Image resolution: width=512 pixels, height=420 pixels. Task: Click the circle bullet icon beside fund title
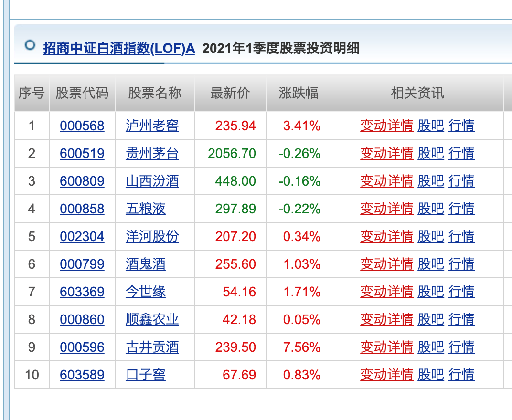click(x=30, y=45)
